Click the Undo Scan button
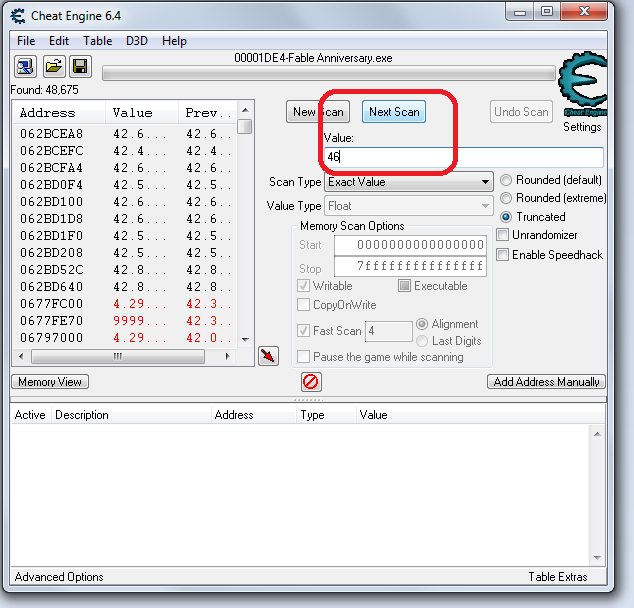The image size is (634, 608). (521, 112)
